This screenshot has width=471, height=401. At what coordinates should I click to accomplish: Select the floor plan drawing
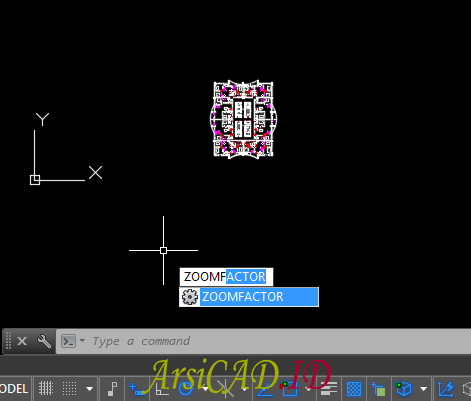coord(243,119)
